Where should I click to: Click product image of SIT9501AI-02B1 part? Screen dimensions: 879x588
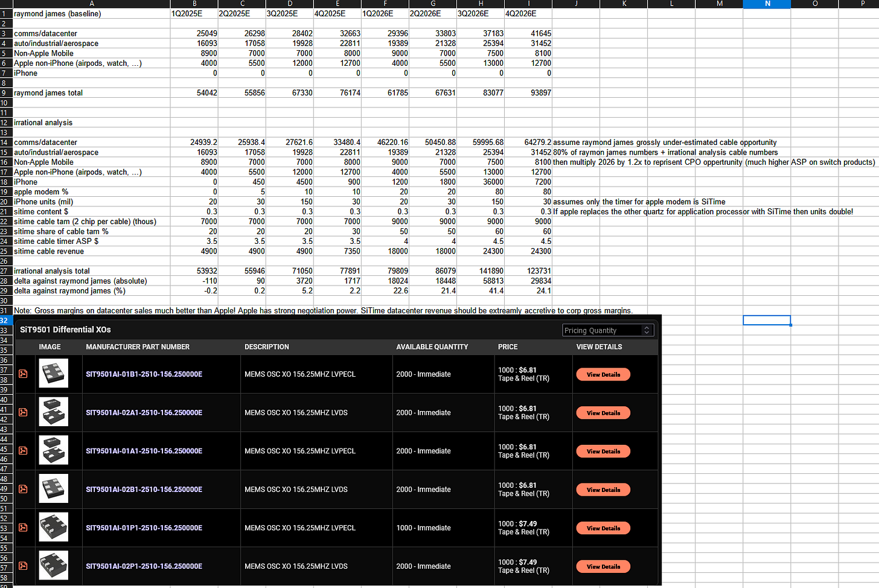pyautogui.click(x=54, y=488)
